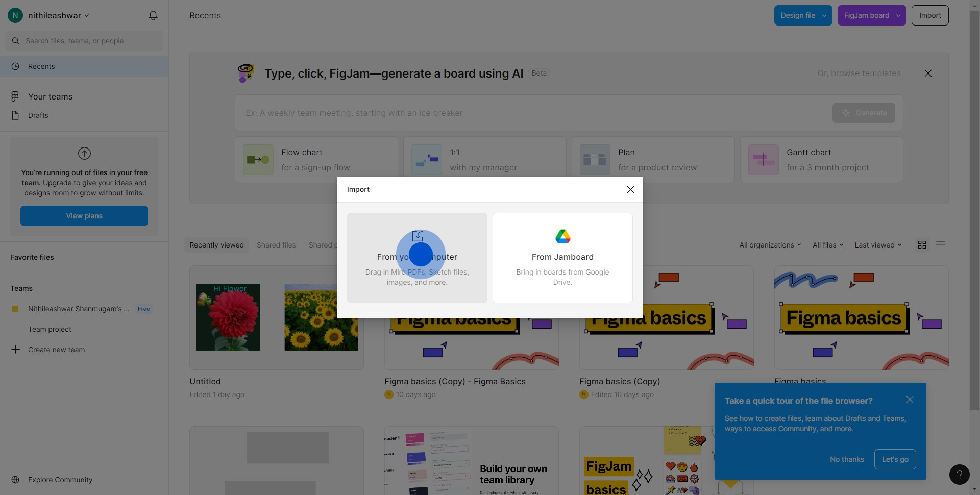Expand the FigJam board dropdown arrow
980x495 pixels.
click(898, 15)
